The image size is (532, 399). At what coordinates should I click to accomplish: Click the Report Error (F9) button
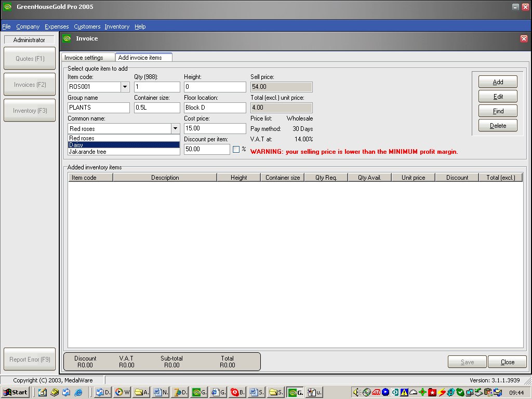[x=30, y=360]
